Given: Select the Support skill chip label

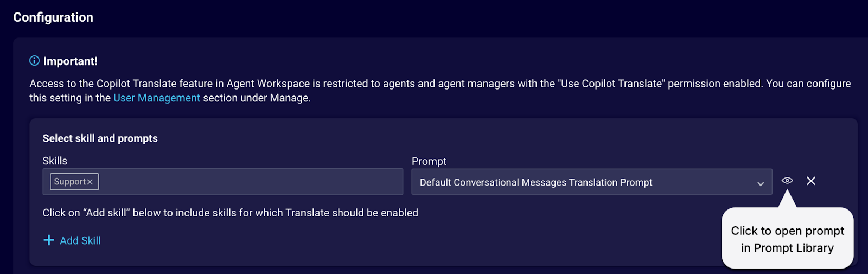Looking at the screenshot, I should [x=70, y=182].
